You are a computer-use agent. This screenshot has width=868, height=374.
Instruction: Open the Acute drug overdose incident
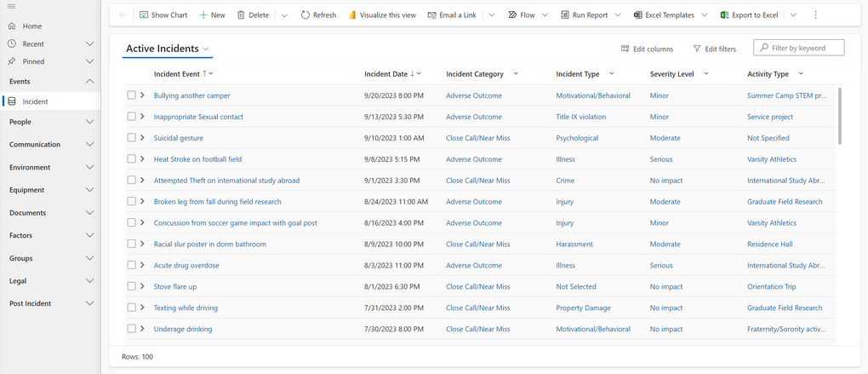[185, 265]
